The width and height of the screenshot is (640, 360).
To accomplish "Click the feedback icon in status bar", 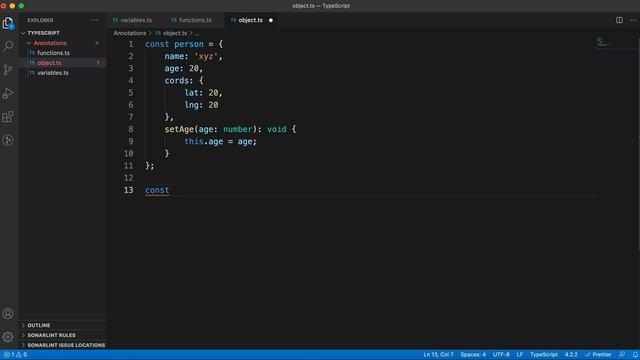I will pyautogui.click(x=622, y=355).
